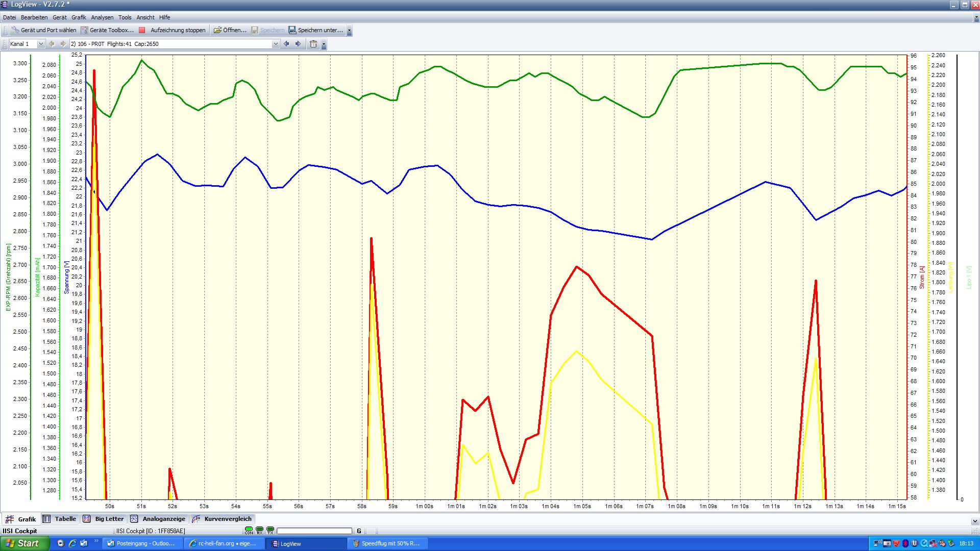Open Speedflug mit 50% taskbar window
The image size is (980, 551).
[387, 543]
